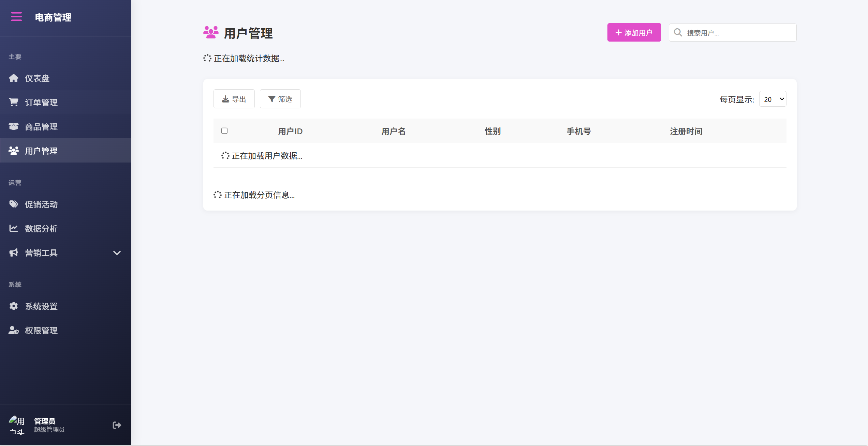Screen dimensions: 868x446
Task: Expand the 营销工具 chevron arrow
Action: [x=117, y=253]
